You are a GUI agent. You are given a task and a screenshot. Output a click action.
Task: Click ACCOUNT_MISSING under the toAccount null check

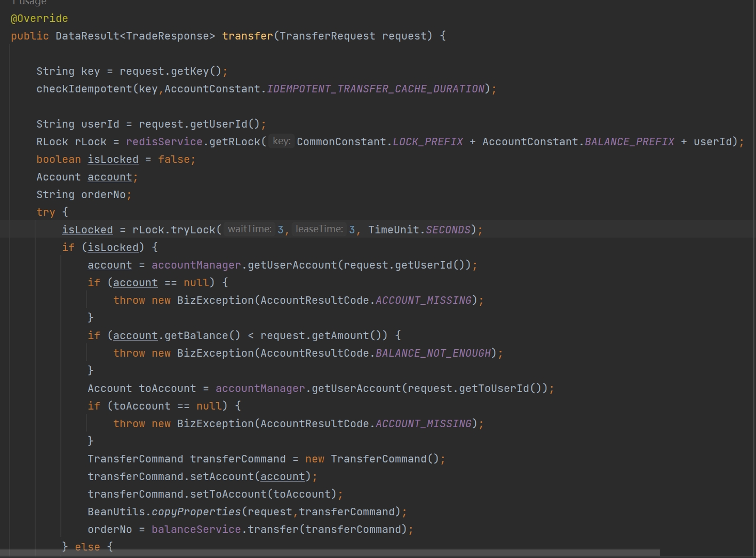point(424,424)
